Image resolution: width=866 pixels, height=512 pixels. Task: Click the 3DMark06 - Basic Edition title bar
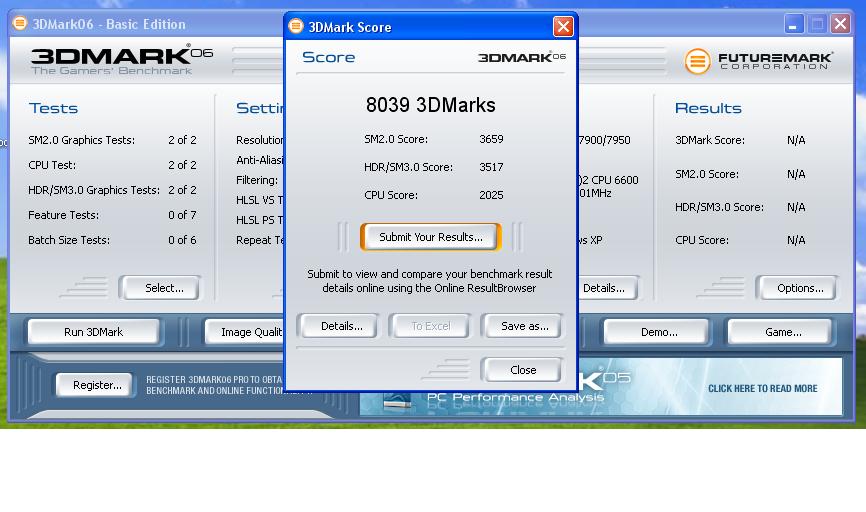click(x=146, y=24)
